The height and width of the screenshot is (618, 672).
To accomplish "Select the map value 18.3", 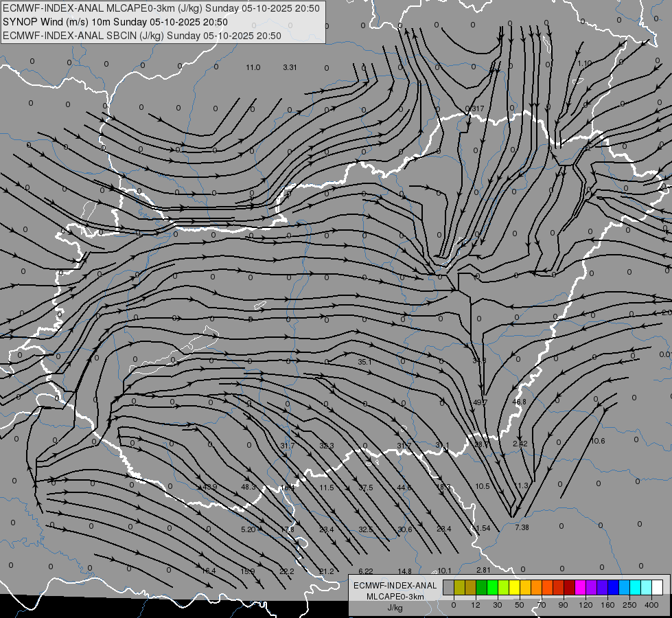I will click(443, 488).
